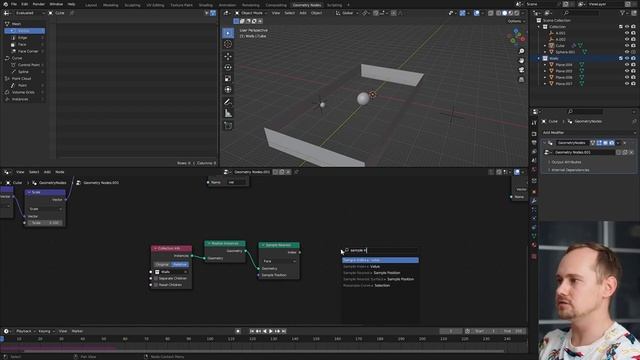Toggle viewport gizmos button
The height and width of the screenshot is (360, 640).
point(462,13)
